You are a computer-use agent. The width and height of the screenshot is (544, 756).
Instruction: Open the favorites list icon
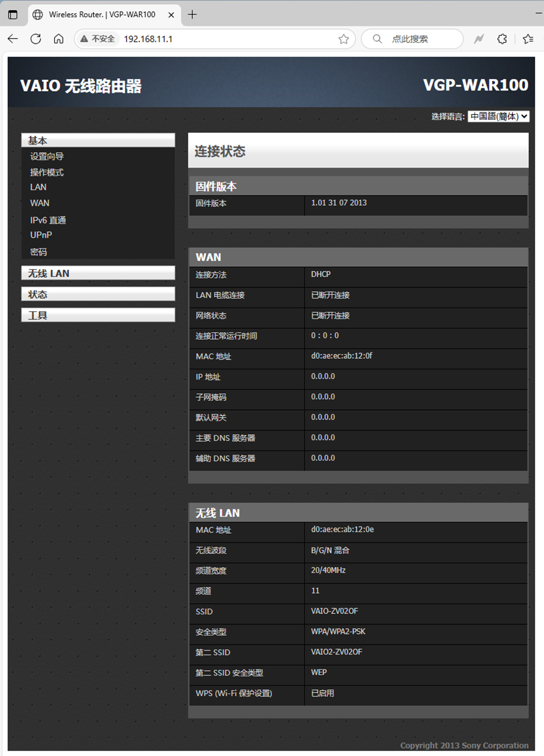(528, 39)
